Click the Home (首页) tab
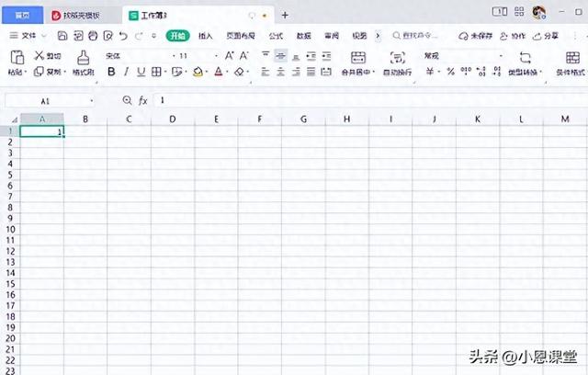Viewport: 588px width, 375px height. [22, 16]
